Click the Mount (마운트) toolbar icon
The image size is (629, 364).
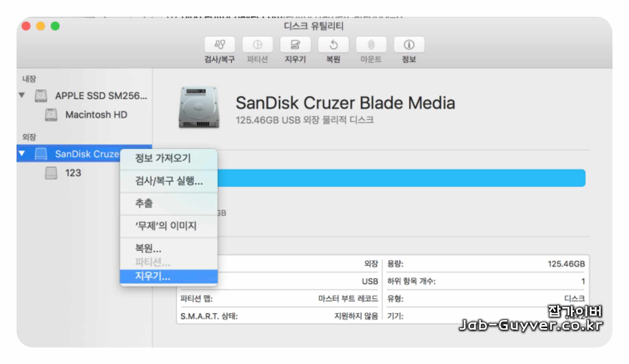[371, 45]
